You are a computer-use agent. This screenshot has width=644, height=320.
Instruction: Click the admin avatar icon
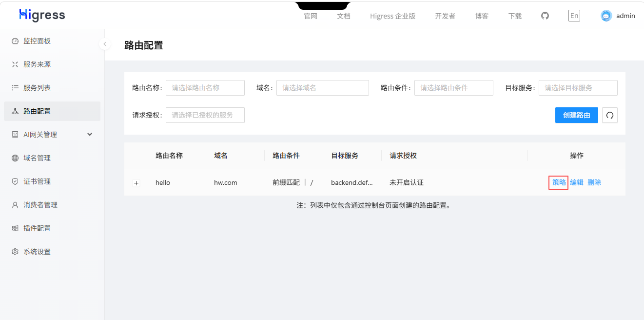(606, 16)
